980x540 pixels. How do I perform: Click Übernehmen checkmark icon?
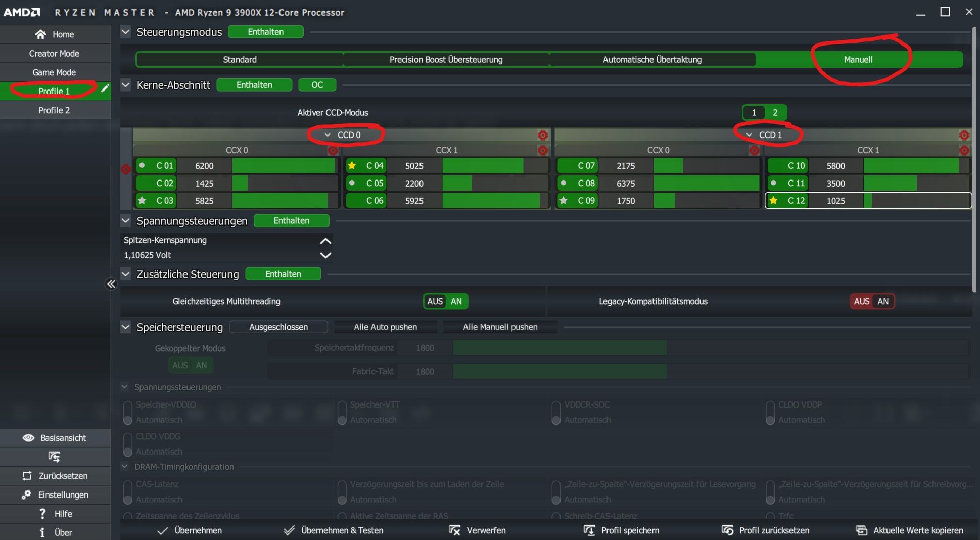click(x=162, y=531)
